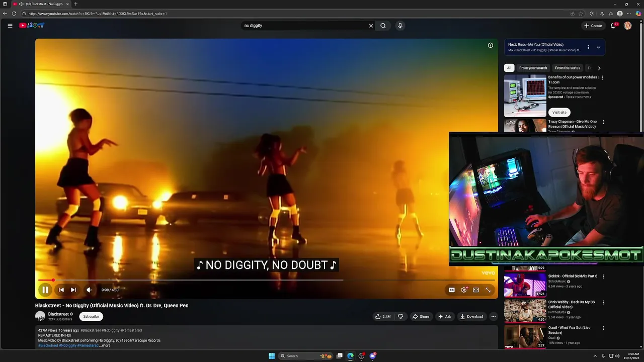Open the 'Sickick - Official SickMix Part 6' video
644x362 pixels.
pyautogui.click(x=573, y=276)
